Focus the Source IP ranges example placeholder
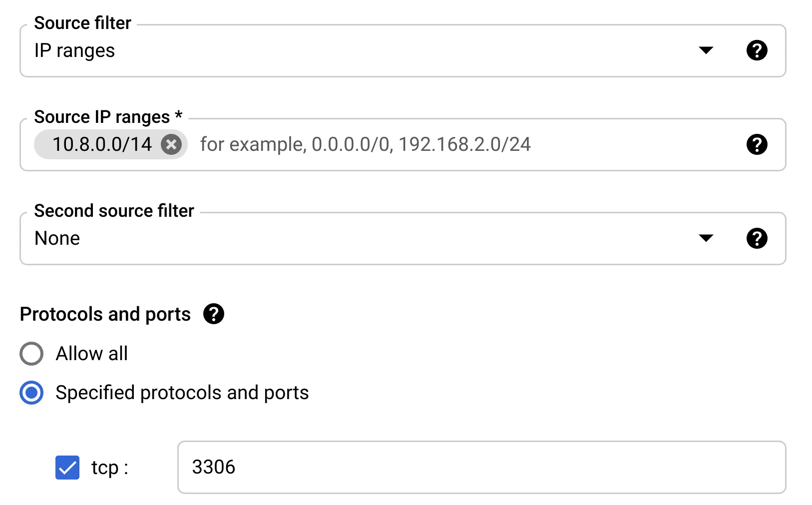812x505 pixels. pyautogui.click(x=365, y=145)
